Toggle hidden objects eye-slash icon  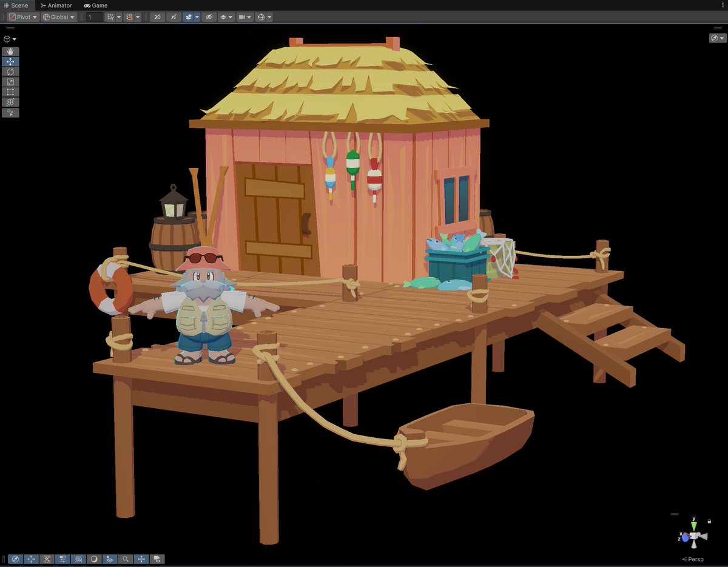[209, 17]
